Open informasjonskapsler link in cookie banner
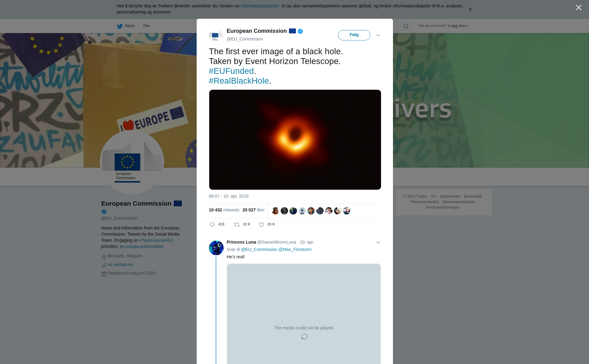Image resolution: width=589 pixels, height=364 pixels. (260, 6)
